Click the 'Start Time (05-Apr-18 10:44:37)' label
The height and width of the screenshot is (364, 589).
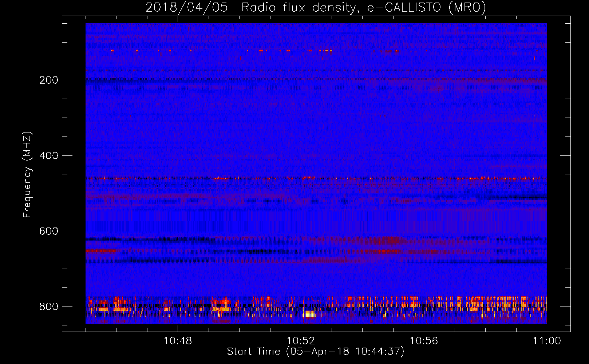tap(316, 351)
